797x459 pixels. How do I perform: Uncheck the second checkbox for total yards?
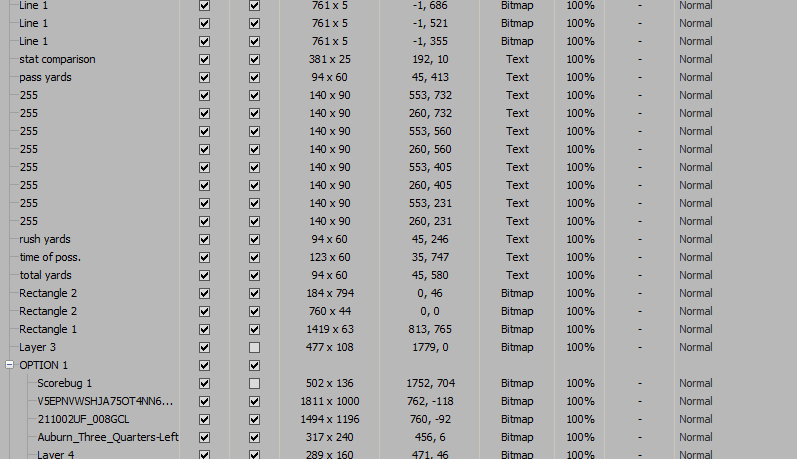tap(254, 275)
